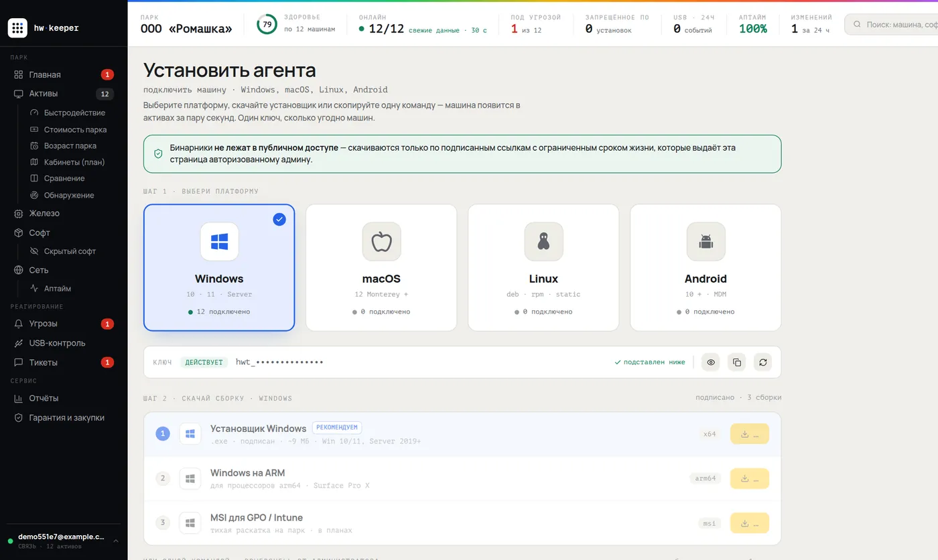Image resolution: width=938 pixels, height=560 pixels.
Task: Click the Под угрозой 1 из 12 stat
Action: point(536,24)
